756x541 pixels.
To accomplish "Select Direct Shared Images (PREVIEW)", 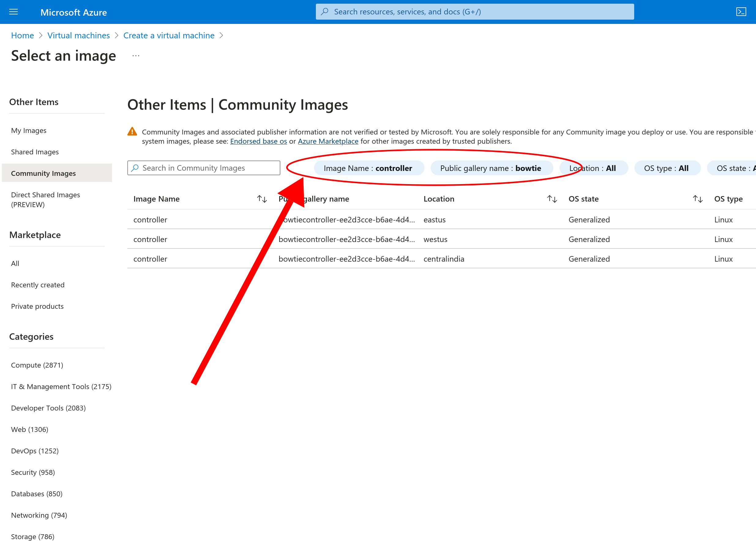I will [x=45, y=199].
